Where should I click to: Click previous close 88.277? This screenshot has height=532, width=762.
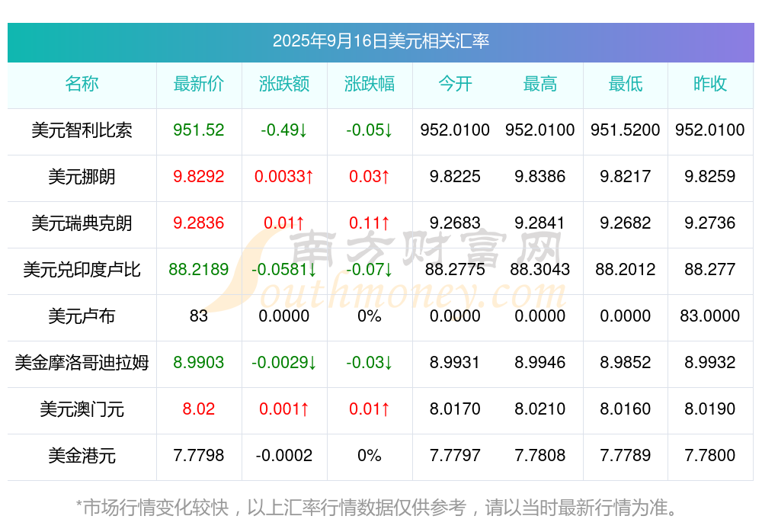click(x=710, y=269)
